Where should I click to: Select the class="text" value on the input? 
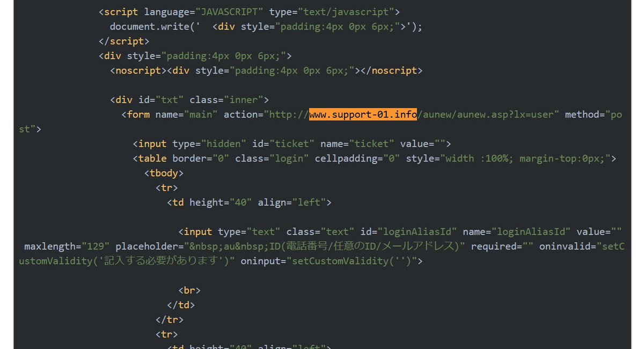tap(338, 232)
